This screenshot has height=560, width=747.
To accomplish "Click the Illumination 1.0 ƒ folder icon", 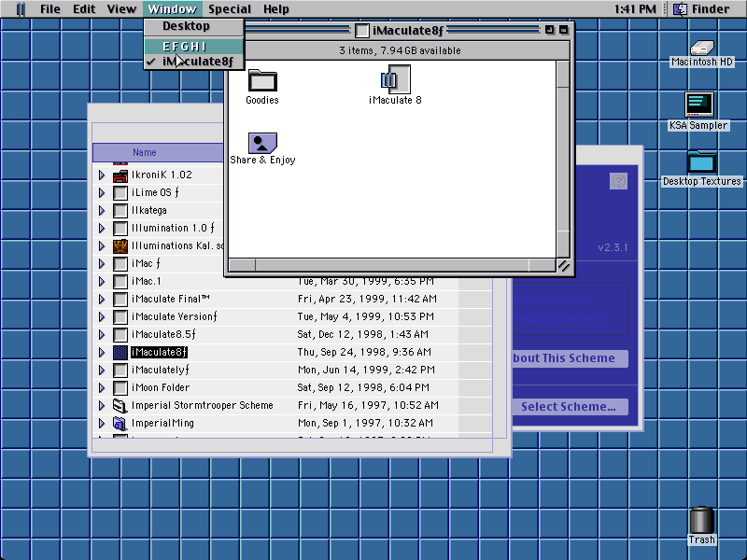I will pyautogui.click(x=120, y=228).
